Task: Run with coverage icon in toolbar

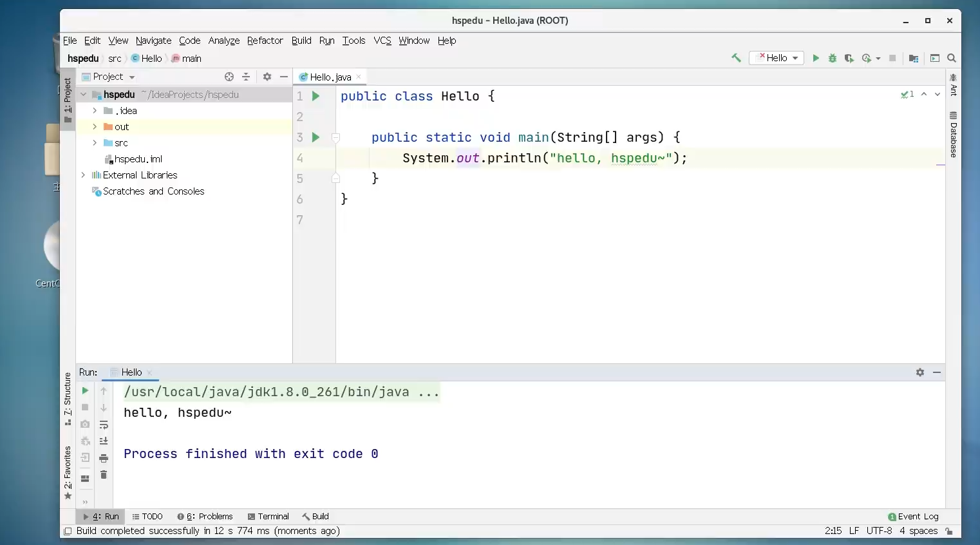Action: (849, 58)
